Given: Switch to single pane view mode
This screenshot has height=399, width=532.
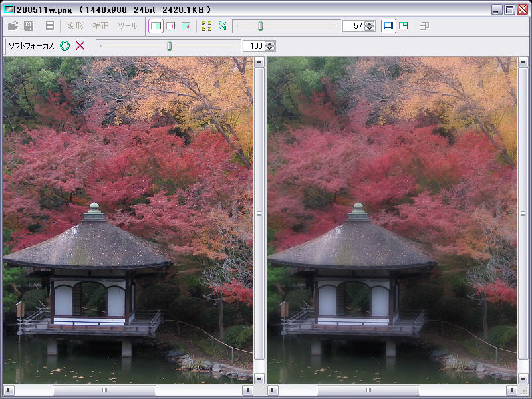Looking at the screenshot, I should (x=170, y=26).
